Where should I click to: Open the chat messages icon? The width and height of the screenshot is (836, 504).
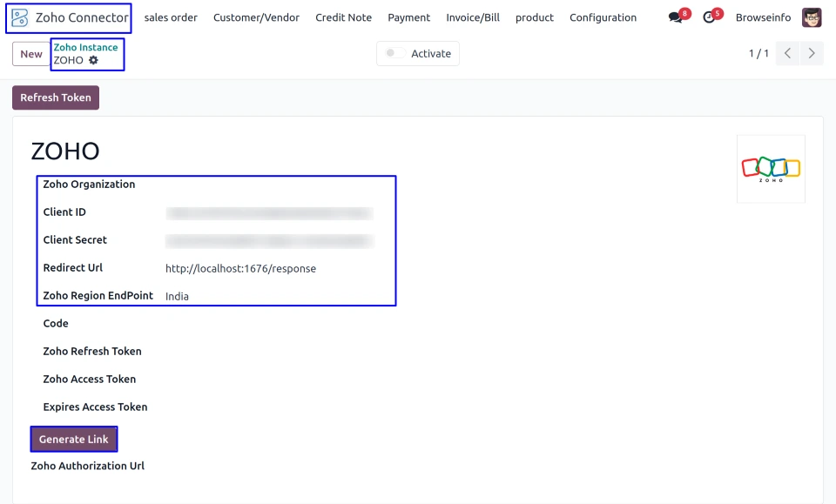pos(676,17)
